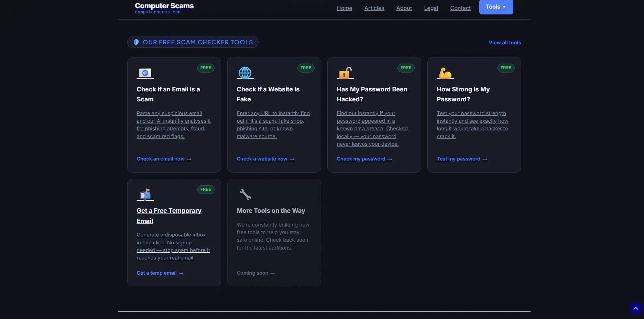Click 'Check my password' link
Viewport: 644px width, 319px height.
pyautogui.click(x=364, y=159)
